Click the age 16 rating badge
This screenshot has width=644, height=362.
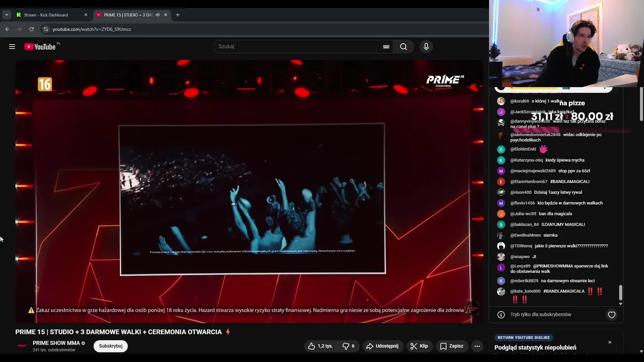[45, 84]
